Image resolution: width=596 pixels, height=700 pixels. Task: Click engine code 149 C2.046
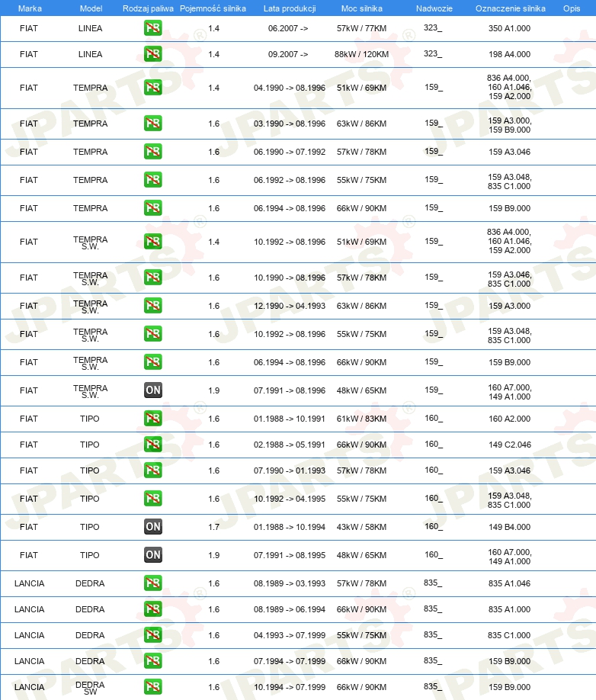[510, 445]
